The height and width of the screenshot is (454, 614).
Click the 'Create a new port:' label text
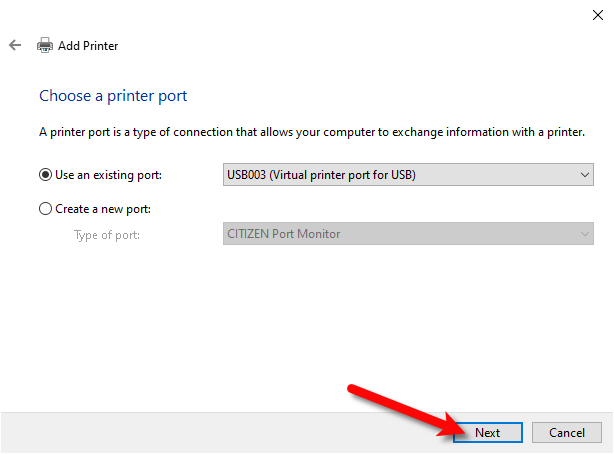[103, 209]
